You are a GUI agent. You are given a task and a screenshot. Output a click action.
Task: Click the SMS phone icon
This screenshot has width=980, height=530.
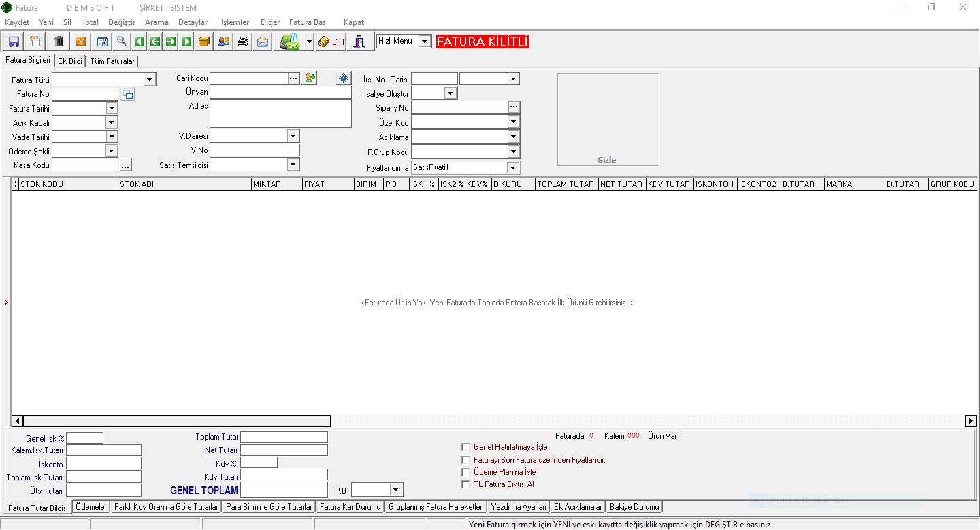[289, 42]
